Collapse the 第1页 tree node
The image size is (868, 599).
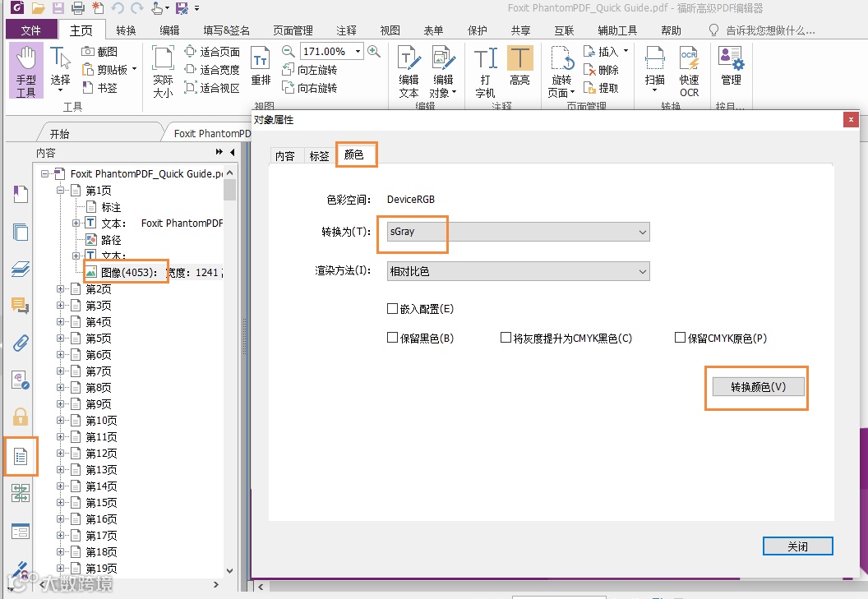pyautogui.click(x=60, y=190)
